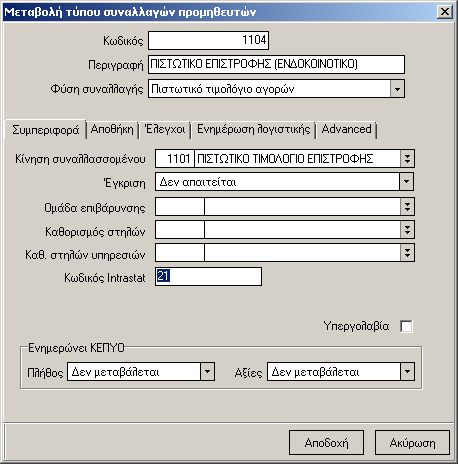Image resolution: width=458 pixels, height=464 pixels.
Task: Expand the Καθορισμός στηλών lookup arrow
Action: pos(407,230)
